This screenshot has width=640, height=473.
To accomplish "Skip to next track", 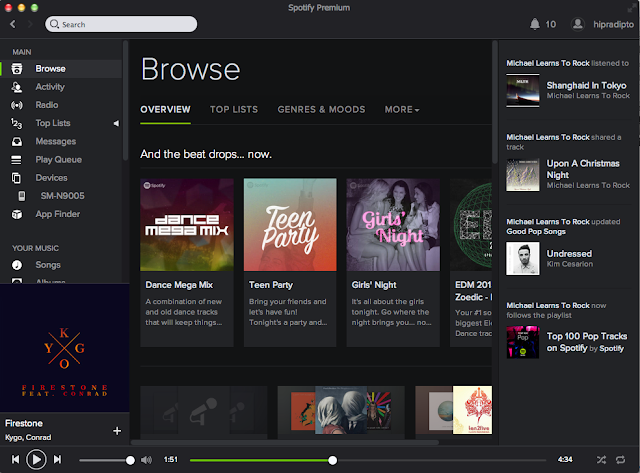I will [58, 460].
